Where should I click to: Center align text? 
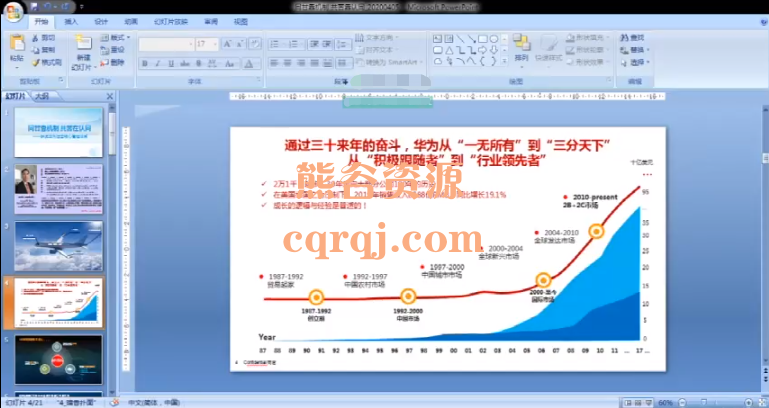tap(287, 63)
